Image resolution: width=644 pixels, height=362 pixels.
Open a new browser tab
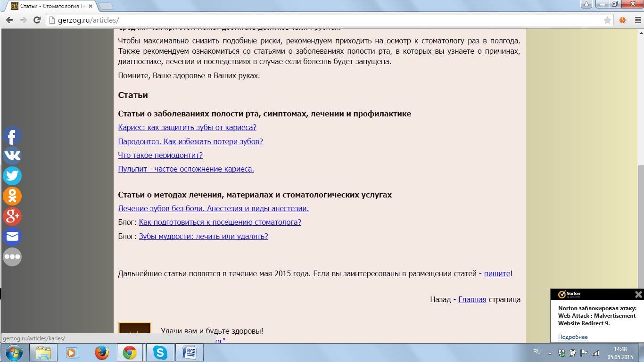tap(106, 6)
